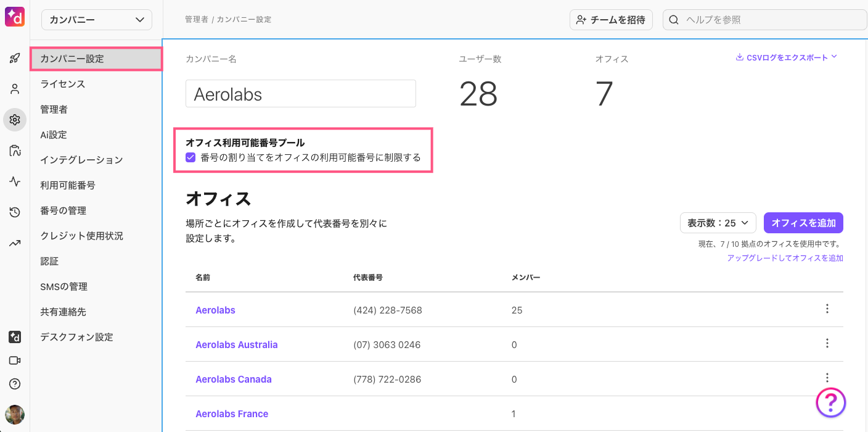Screen dimensions: 868x432
Task: Select 管理者 in the side menu
Action: pos(54,109)
